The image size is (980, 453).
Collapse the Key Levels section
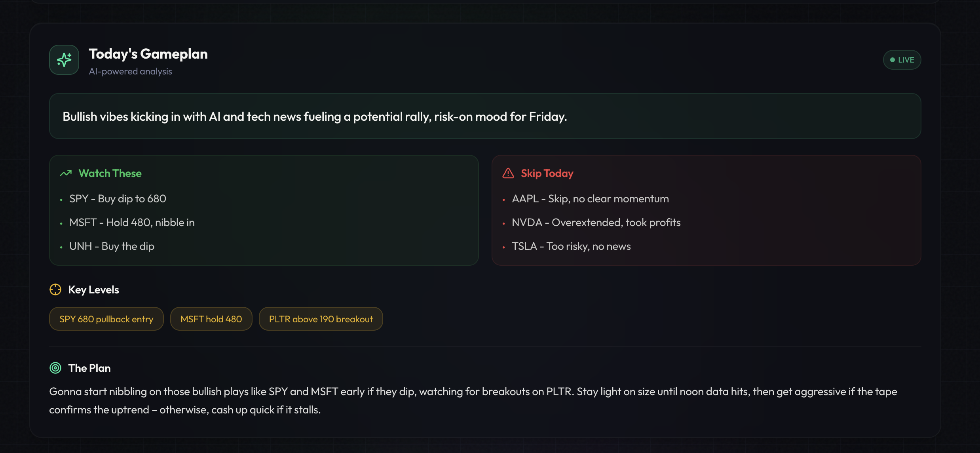[x=93, y=289]
